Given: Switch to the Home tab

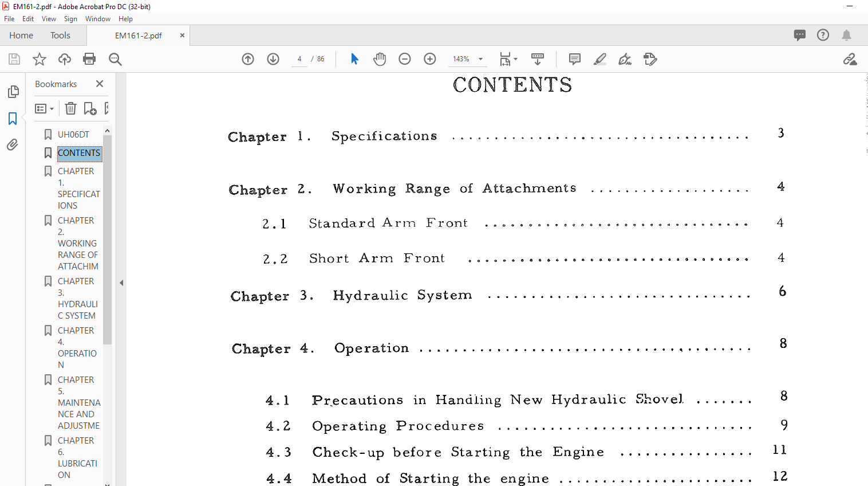Looking at the screenshot, I should 21,35.
